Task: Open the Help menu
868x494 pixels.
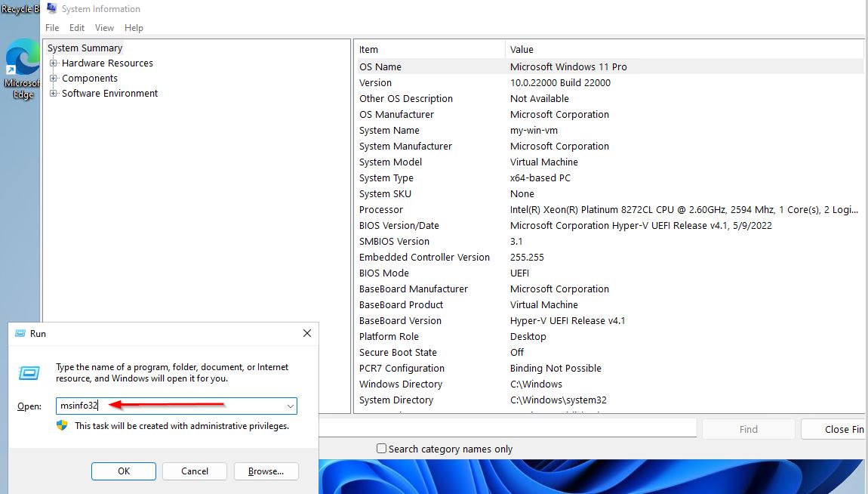Action: 134,27
